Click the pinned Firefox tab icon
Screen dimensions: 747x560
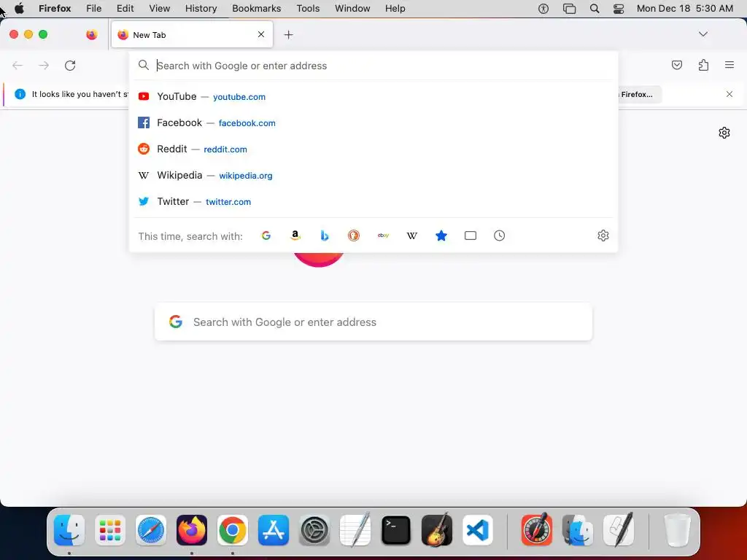click(92, 35)
